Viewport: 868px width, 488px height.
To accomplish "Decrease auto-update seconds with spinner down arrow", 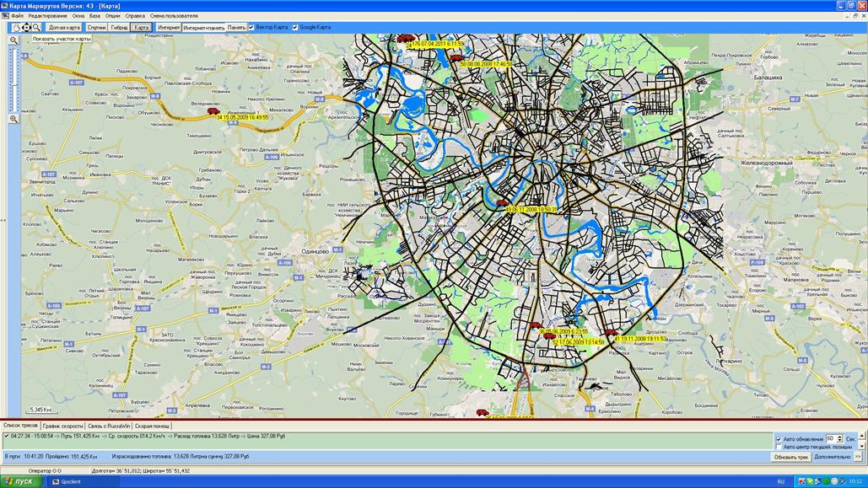I will [x=840, y=441].
